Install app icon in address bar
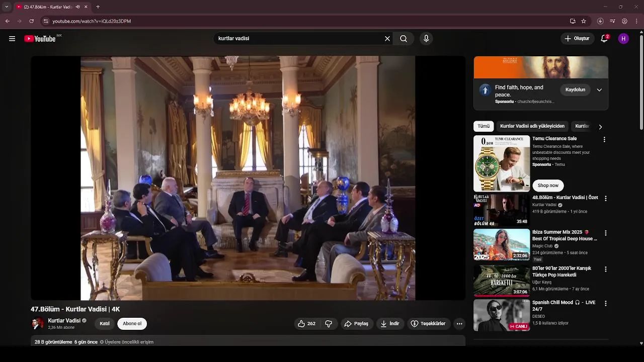 pyautogui.click(x=573, y=21)
